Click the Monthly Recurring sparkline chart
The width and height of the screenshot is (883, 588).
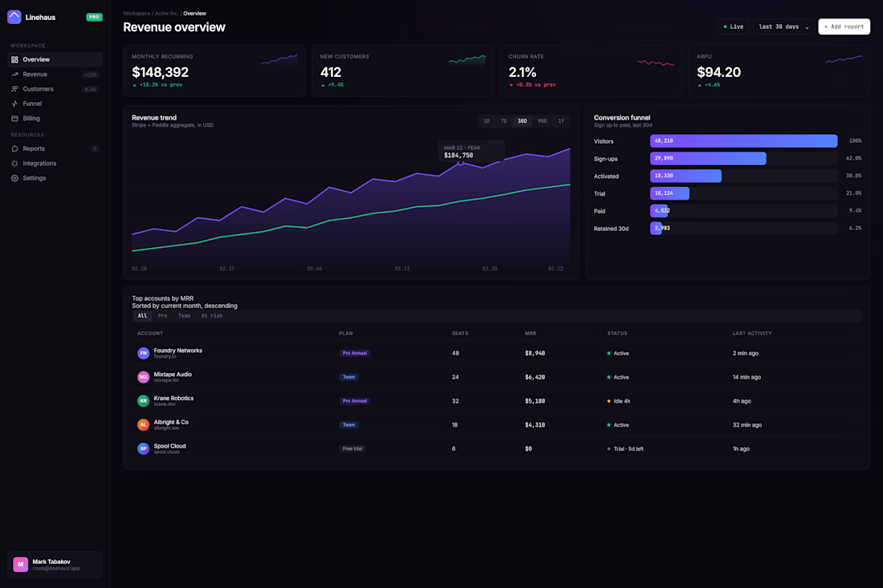[x=279, y=59]
